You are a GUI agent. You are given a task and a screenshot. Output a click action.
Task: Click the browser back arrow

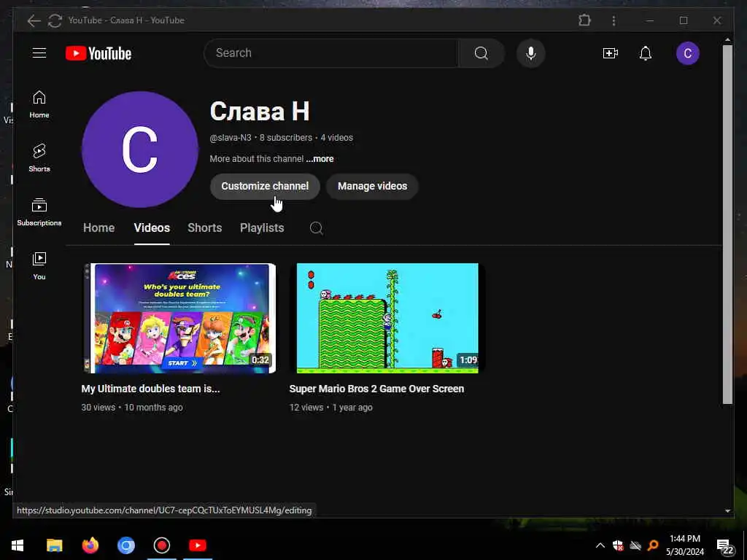click(34, 20)
